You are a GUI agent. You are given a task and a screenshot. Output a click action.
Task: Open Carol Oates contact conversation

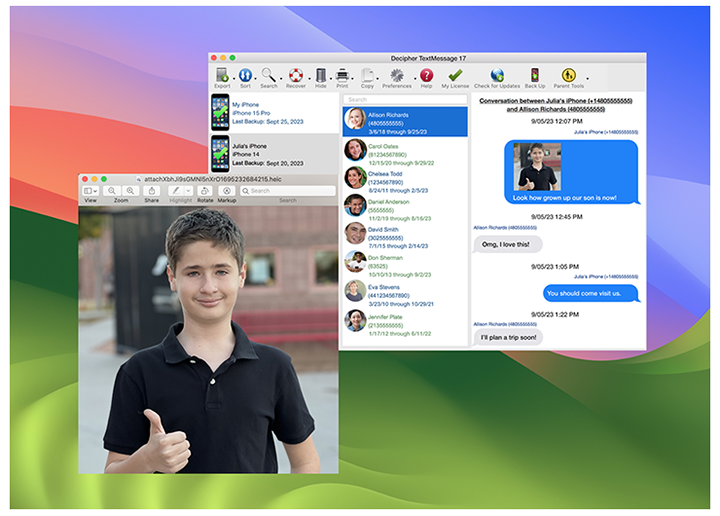tap(405, 154)
